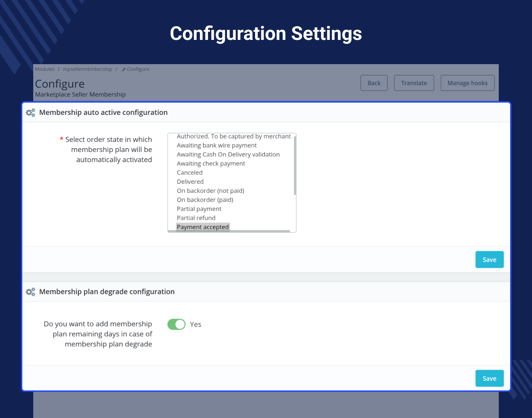Choose 'Awaiting Cash On Delivery validation'
Image resolution: width=532 pixels, height=418 pixels.
[228, 155]
